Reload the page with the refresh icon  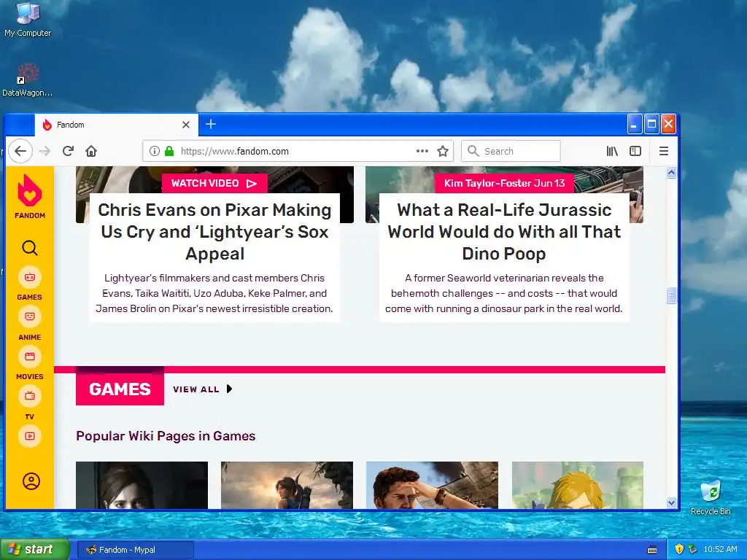[x=68, y=151]
